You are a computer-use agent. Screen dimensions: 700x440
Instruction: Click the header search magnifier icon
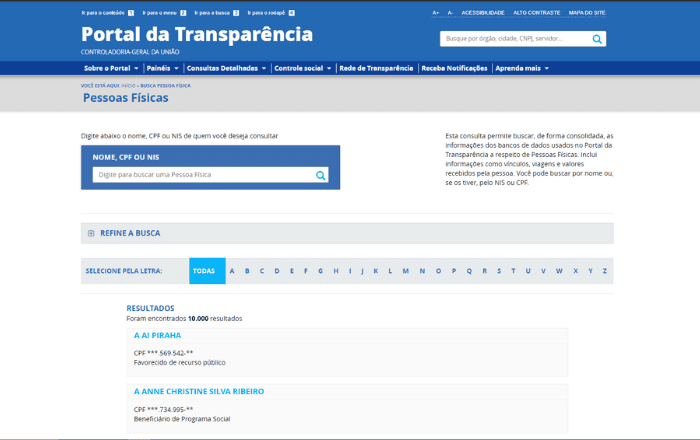[597, 39]
